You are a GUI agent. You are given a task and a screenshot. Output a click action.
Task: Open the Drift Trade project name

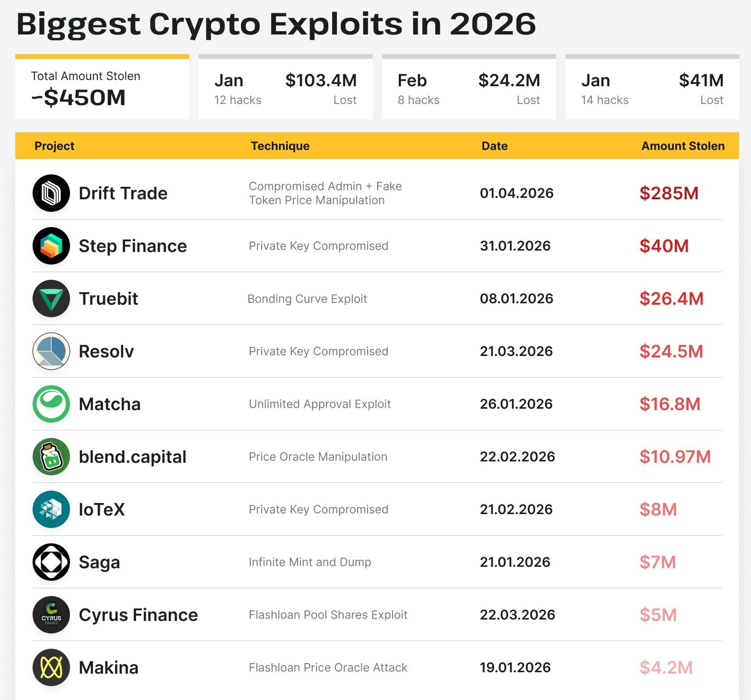tap(123, 194)
